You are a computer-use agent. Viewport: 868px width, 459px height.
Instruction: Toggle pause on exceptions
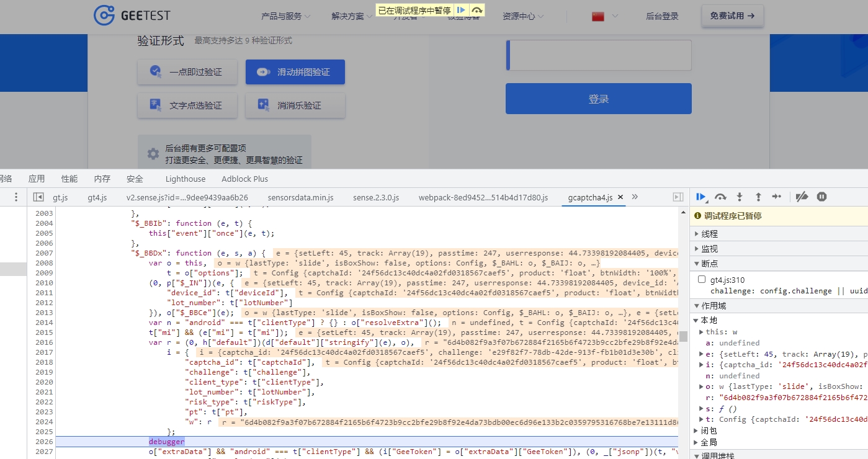tap(821, 197)
